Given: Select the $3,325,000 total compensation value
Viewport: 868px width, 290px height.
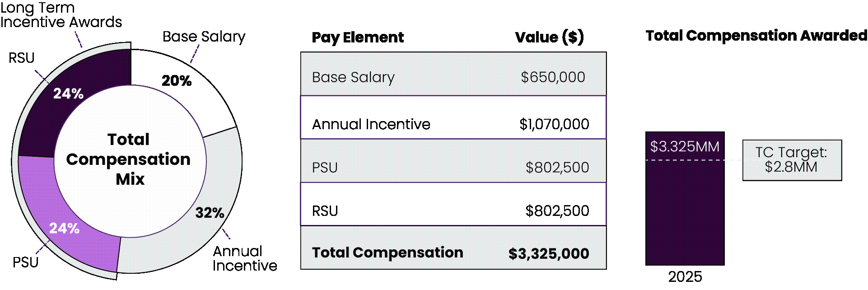Looking at the screenshot, I should click(549, 253).
